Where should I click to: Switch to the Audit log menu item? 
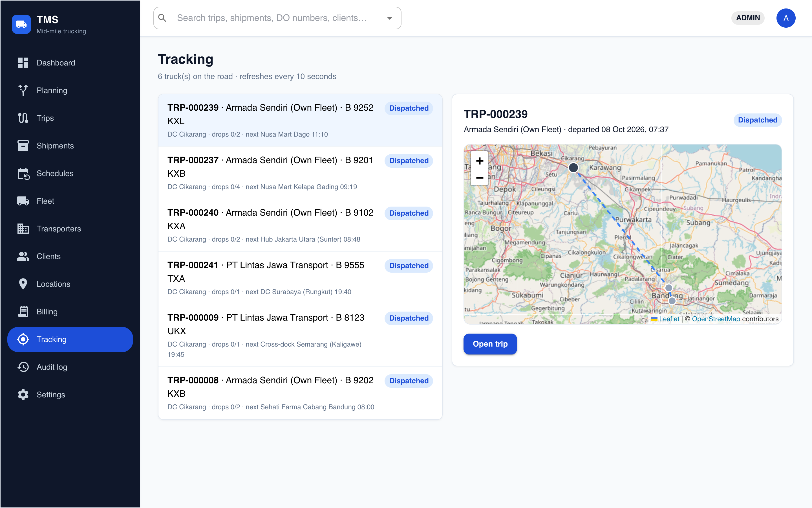pos(70,367)
